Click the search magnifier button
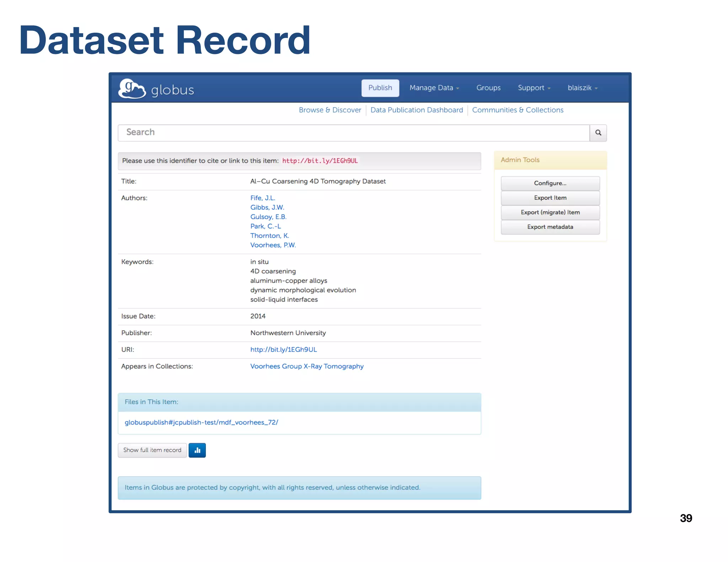This screenshot has height=562, width=728. (x=598, y=133)
